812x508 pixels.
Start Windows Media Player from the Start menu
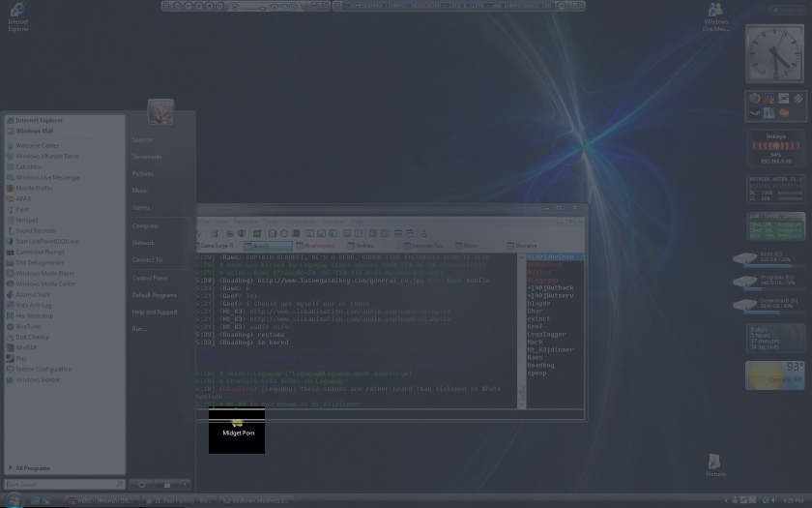coord(44,273)
